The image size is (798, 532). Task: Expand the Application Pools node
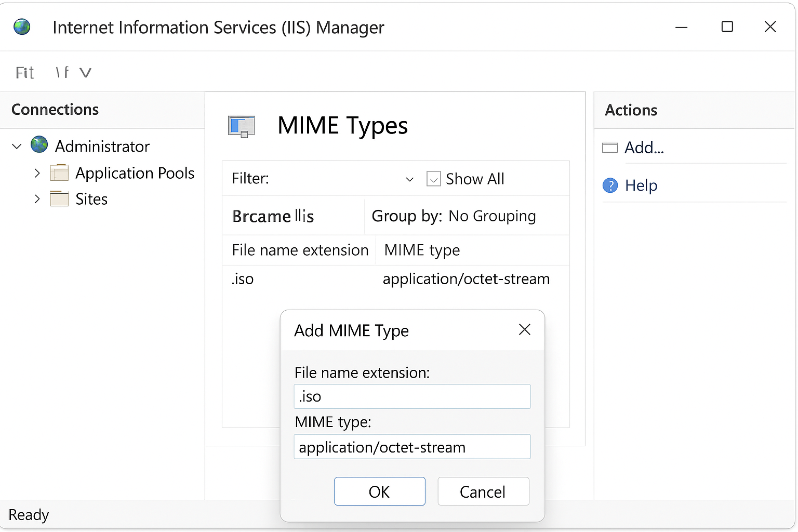(37, 173)
